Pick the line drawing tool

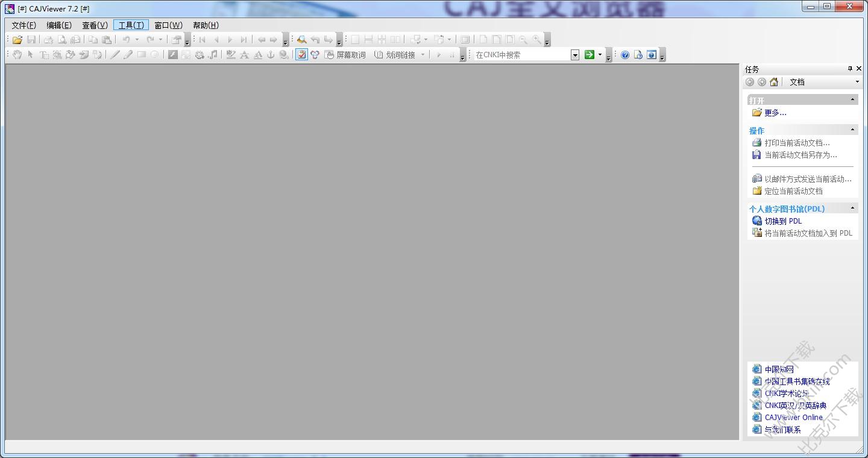pos(115,55)
